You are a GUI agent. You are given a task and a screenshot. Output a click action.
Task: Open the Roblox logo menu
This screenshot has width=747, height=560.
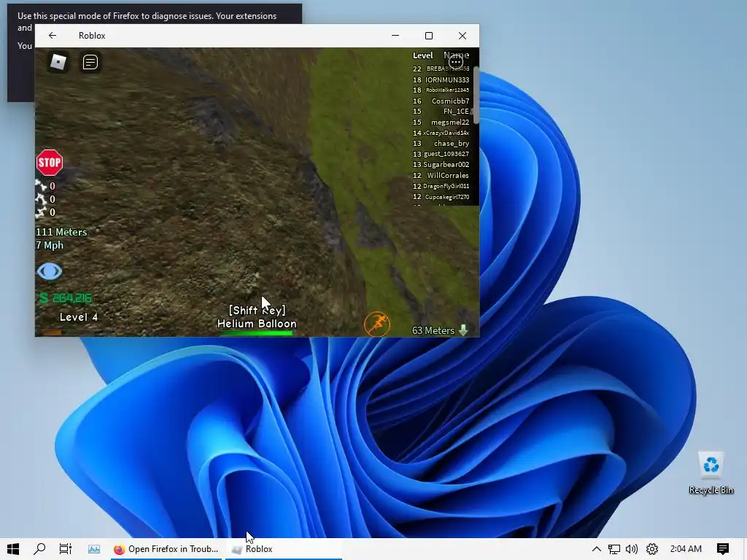pyautogui.click(x=58, y=63)
